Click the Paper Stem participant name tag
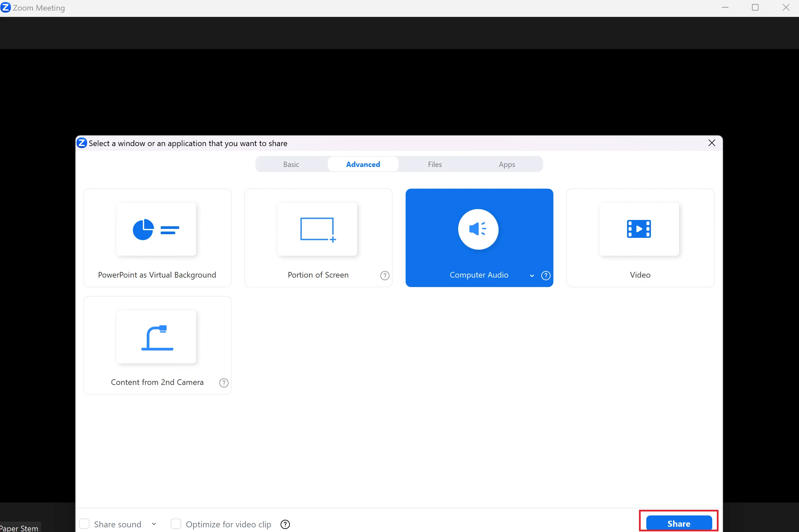The width and height of the screenshot is (799, 532). click(20, 528)
